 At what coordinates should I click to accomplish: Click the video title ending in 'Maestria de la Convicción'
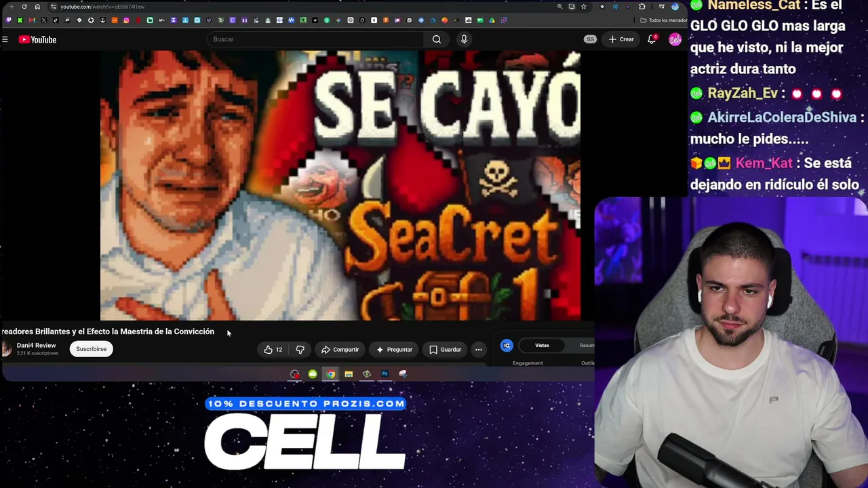click(108, 331)
